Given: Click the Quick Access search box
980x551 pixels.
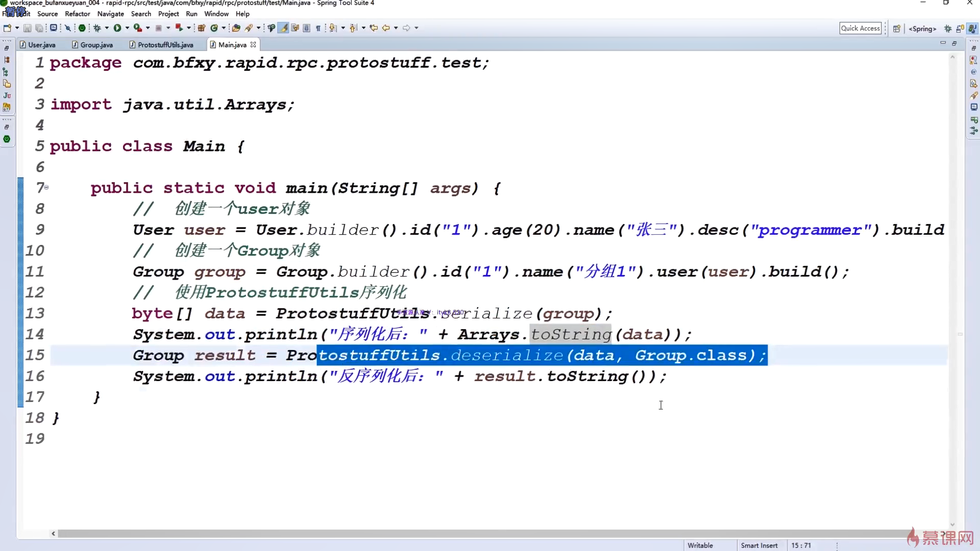Looking at the screenshot, I should [x=860, y=29].
